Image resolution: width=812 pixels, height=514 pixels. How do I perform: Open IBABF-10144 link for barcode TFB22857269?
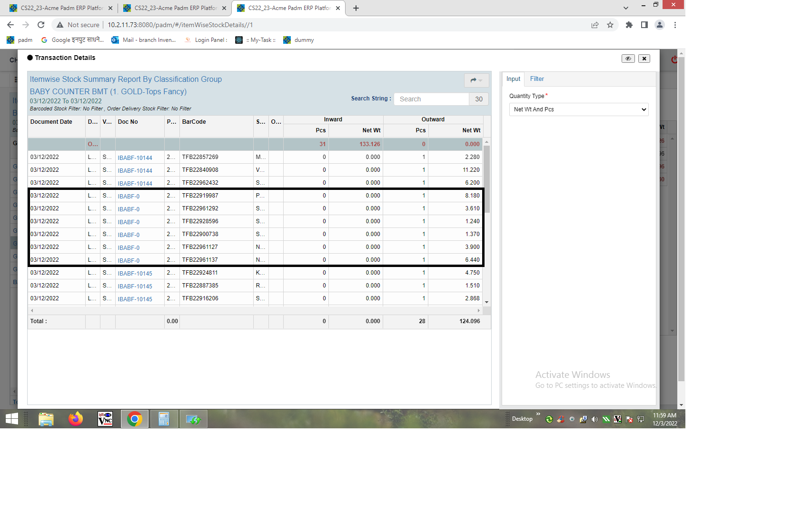coord(135,158)
